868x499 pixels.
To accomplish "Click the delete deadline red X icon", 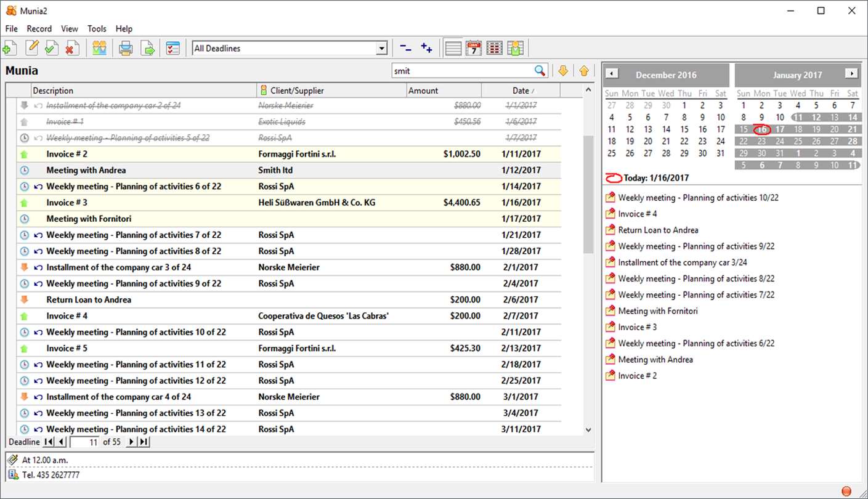I will (72, 48).
